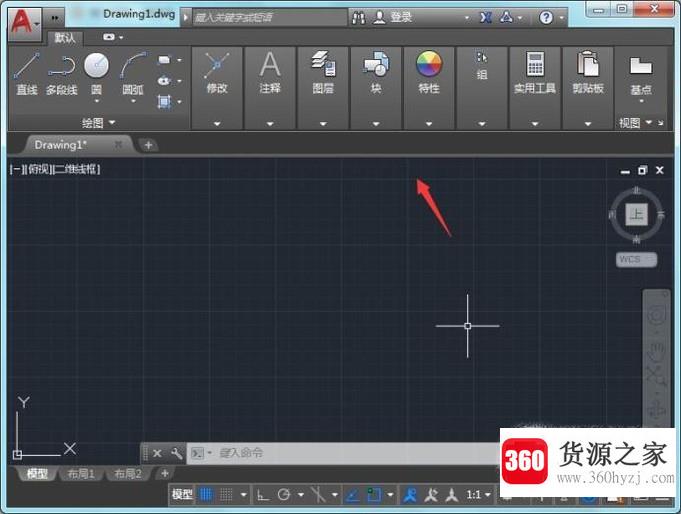Screen dimensions: 681x514
Task: Toggle ortho mode in status bar
Action: (x=262, y=494)
